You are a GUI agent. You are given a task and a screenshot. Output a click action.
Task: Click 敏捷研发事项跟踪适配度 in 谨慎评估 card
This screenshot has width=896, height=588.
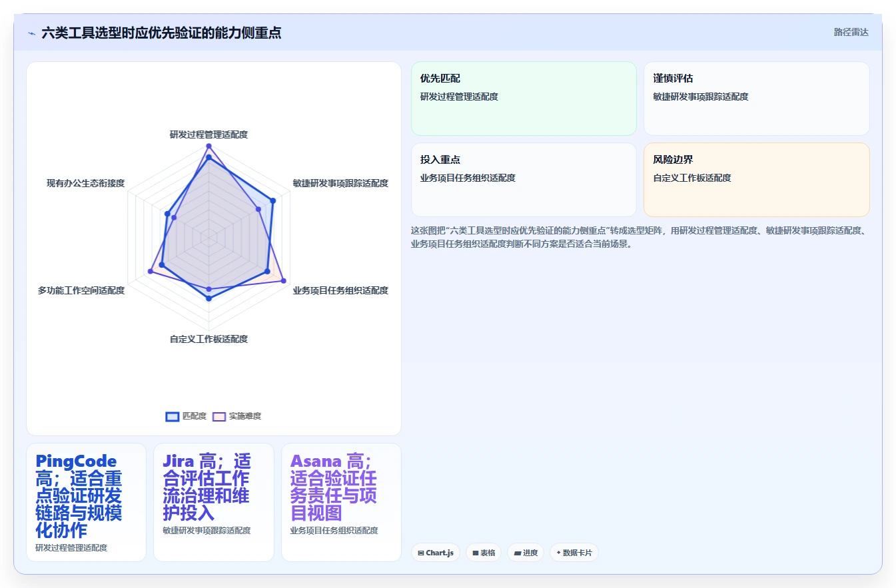click(701, 97)
